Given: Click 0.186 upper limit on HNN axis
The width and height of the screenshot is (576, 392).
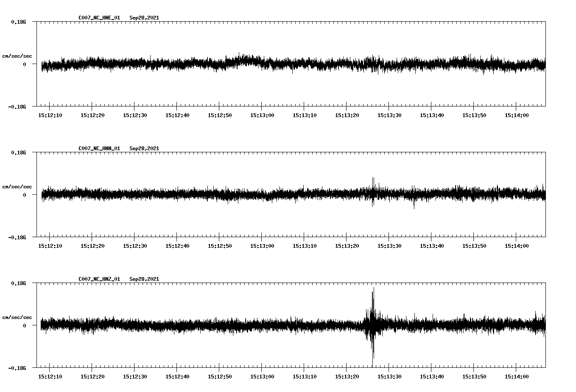Looking at the screenshot, I should [18, 152].
